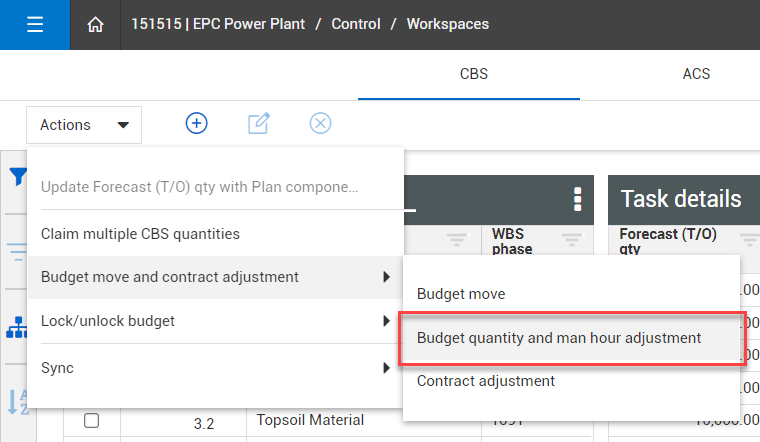This screenshot has width=760, height=442.
Task: Click the delete circle-x icon
Action: tap(320, 123)
